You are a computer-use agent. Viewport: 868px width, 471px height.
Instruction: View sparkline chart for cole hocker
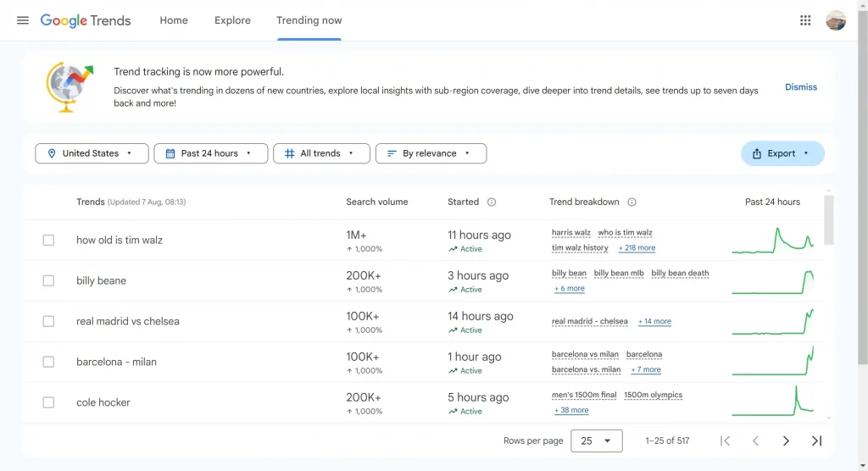point(773,402)
